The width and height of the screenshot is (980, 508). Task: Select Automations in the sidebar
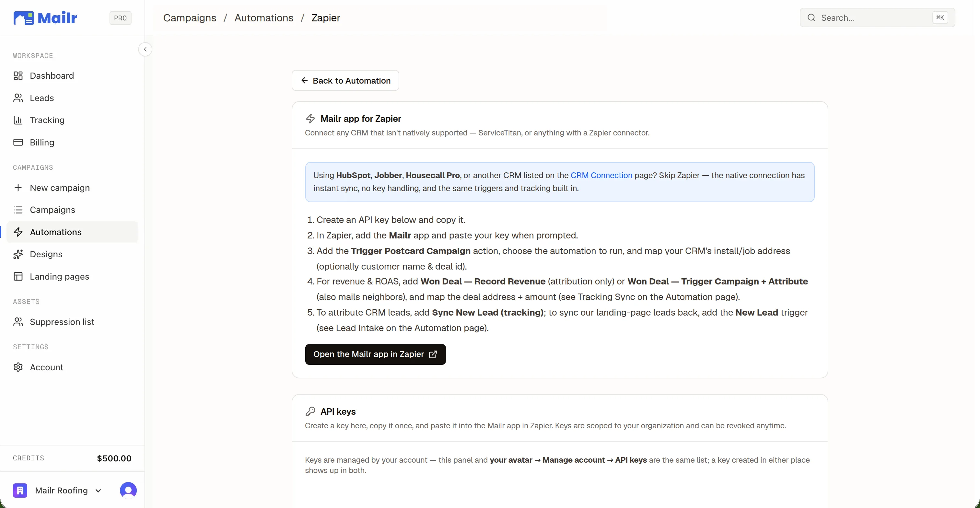72,232
